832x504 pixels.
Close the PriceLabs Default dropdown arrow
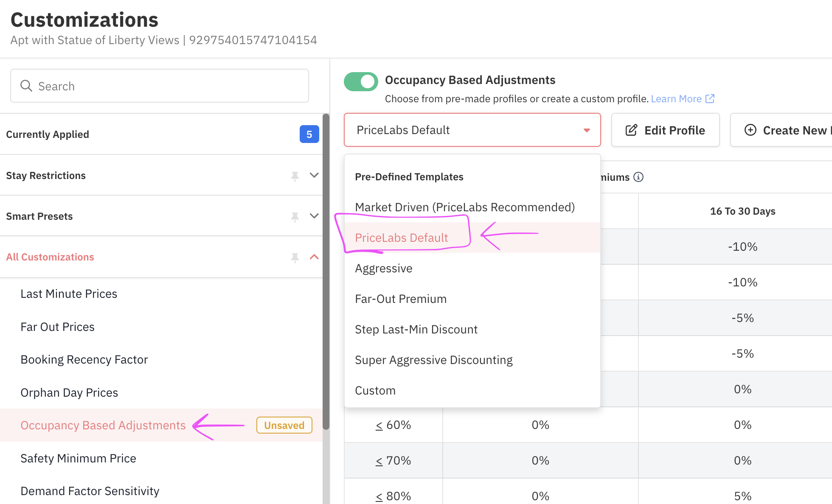coord(587,130)
